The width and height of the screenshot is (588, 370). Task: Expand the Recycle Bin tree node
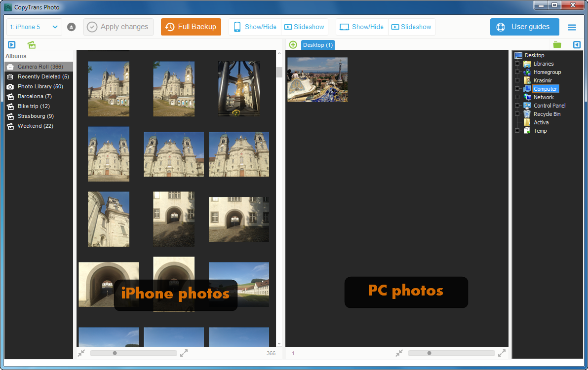[517, 114]
